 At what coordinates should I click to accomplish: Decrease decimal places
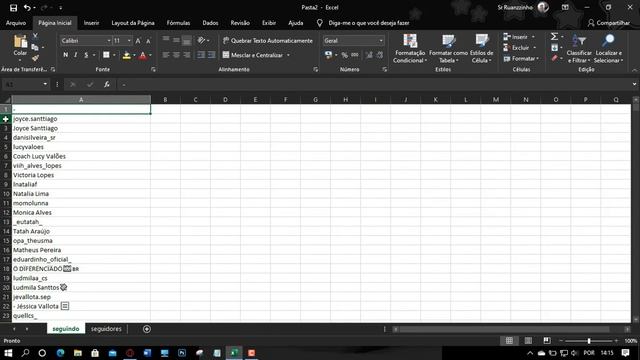coord(380,55)
